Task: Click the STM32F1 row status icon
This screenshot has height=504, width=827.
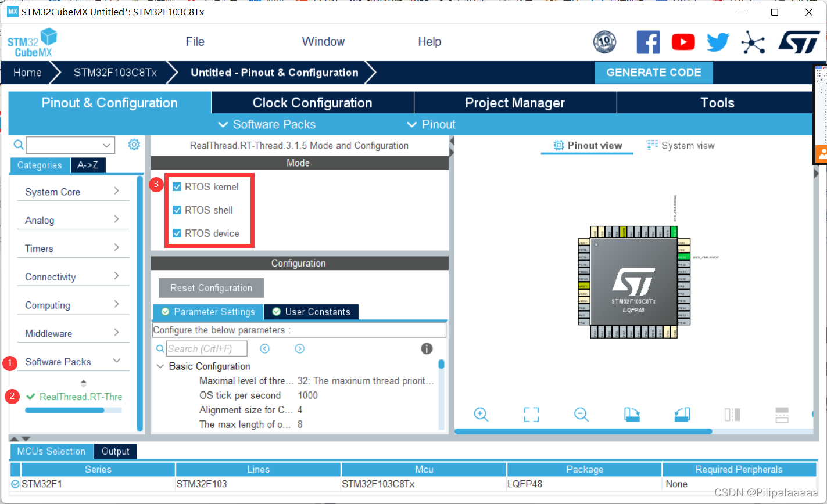Action: tap(15, 484)
